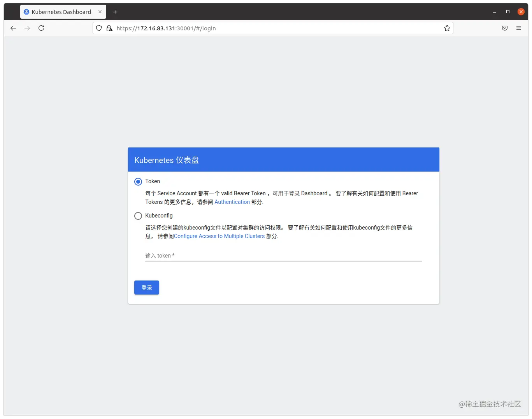Select the Kubeconfig radio button
The width and height of the screenshot is (532, 419).
138,216
